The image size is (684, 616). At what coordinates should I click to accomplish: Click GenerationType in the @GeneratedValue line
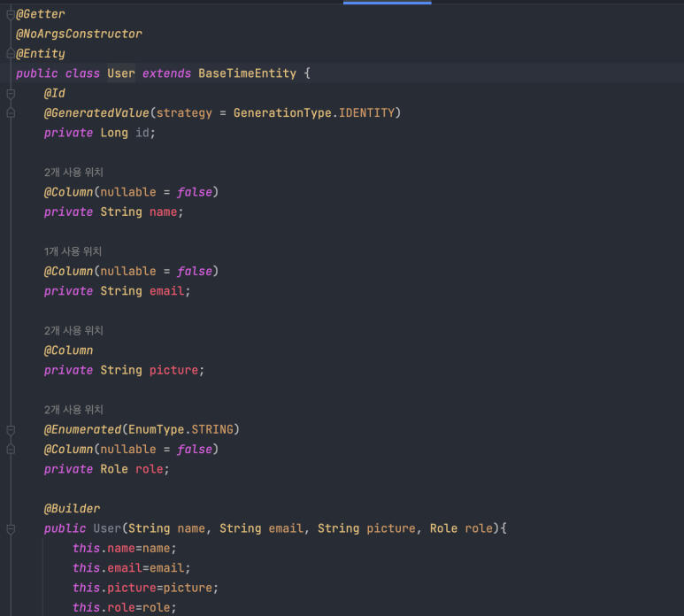pyautogui.click(x=282, y=113)
